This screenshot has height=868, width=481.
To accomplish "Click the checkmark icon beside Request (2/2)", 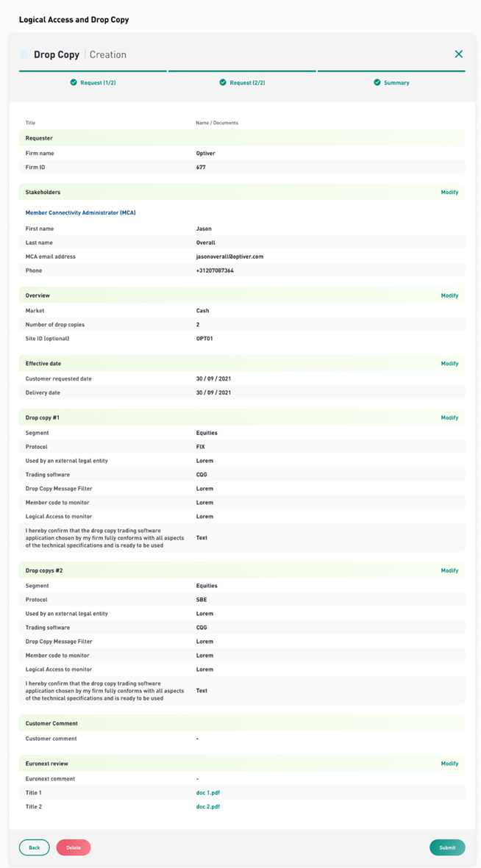I will coord(223,82).
